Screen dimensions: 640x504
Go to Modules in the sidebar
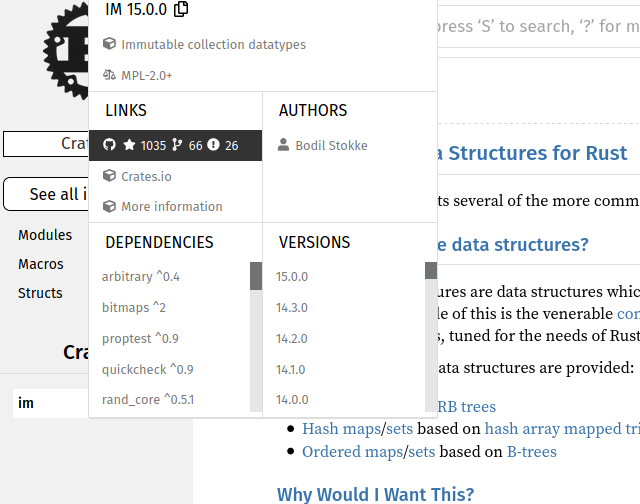tap(45, 235)
